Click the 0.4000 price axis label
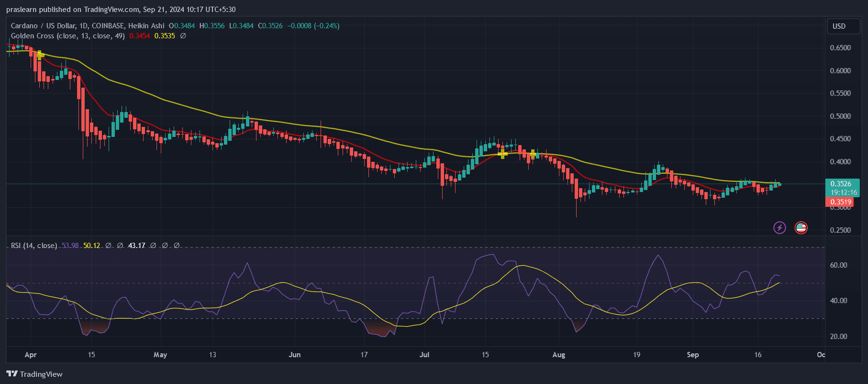Screen dimensions: 868x384 pyautogui.click(x=840, y=162)
